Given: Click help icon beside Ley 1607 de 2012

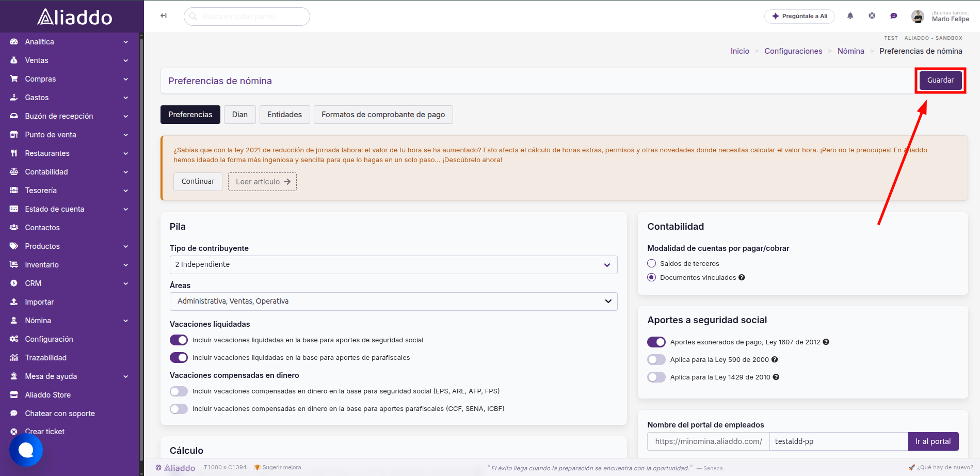Looking at the screenshot, I should (826, 342).
